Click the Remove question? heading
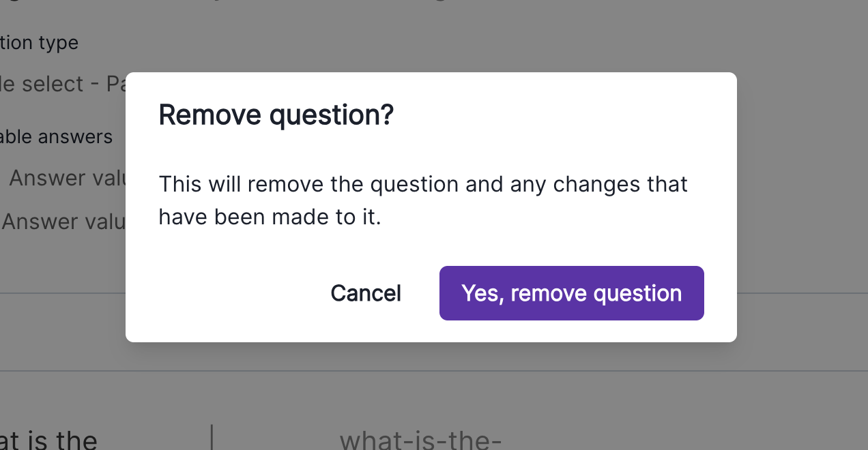The width and height of the screenshot is (868, 450). pyautogui.click(x=276, y=115)
